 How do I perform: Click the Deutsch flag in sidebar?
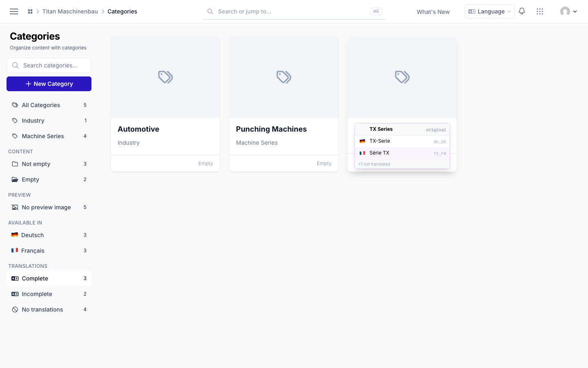pos(15,235)
